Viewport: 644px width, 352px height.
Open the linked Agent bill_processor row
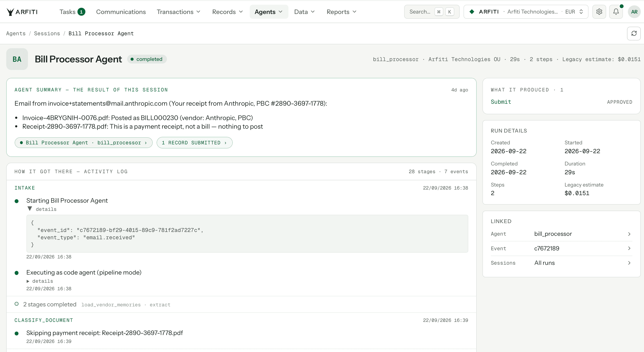point(561,234)
